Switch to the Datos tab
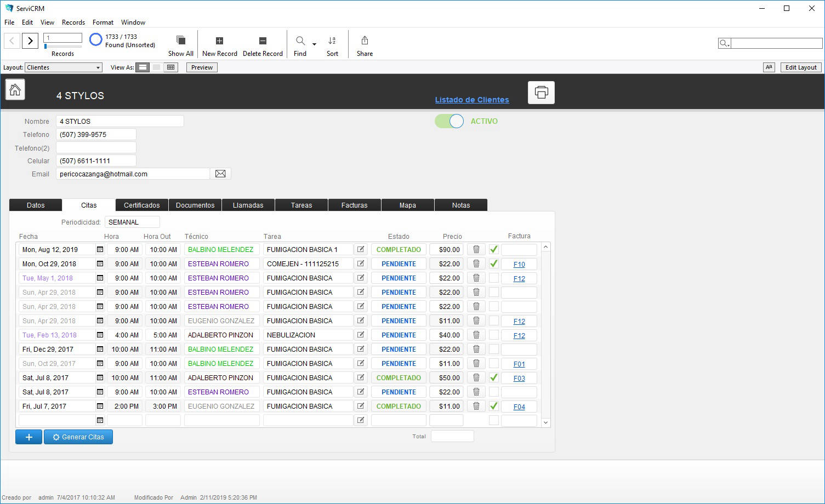Screen dimensions: 825x504 tap(36, 205)
